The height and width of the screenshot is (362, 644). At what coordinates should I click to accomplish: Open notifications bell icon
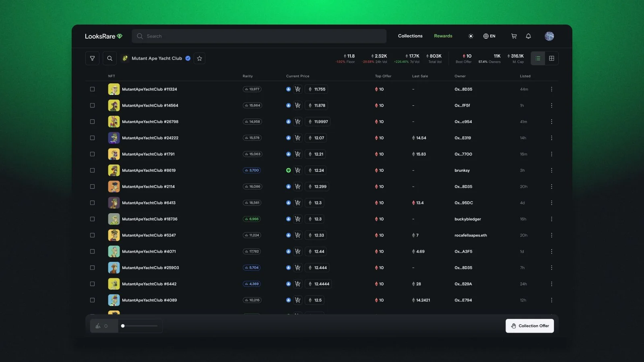(x=528, y=36)
